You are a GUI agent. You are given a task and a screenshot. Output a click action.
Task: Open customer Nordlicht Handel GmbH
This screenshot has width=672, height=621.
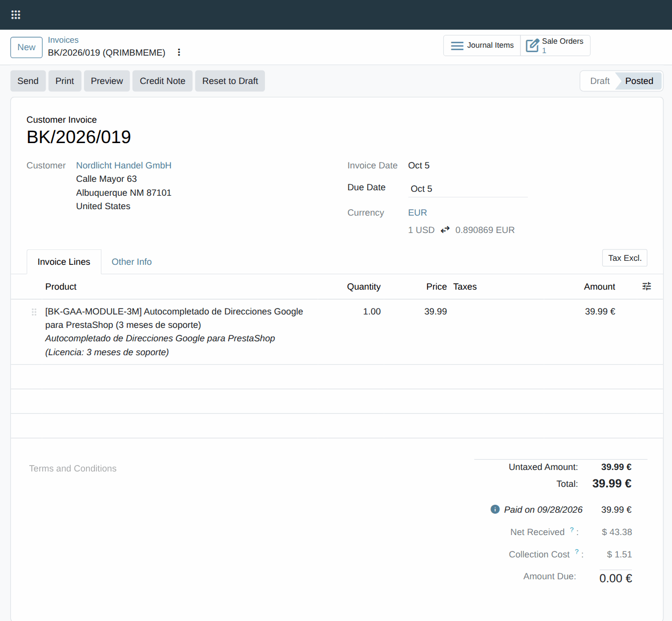(124, 165)
